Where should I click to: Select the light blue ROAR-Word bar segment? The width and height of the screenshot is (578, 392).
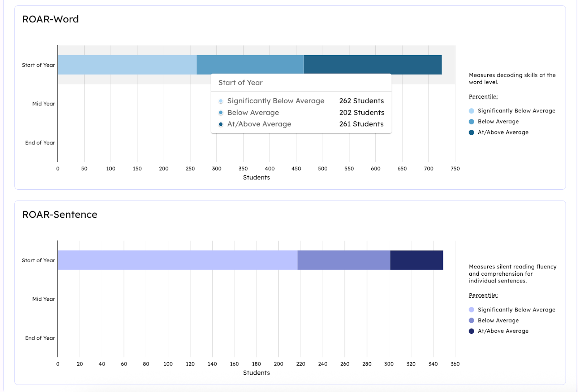(127, 65)
